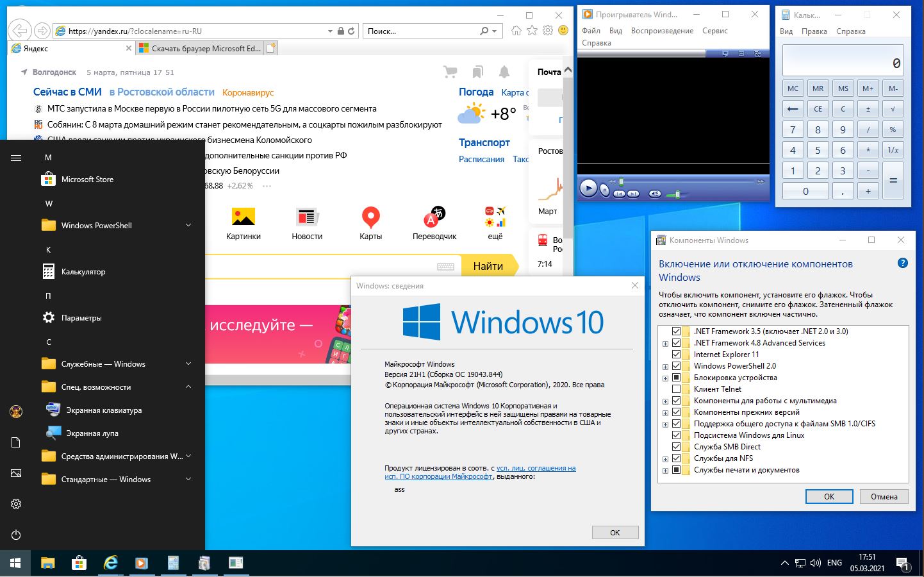This screenshot has height=577, width=924.
Task: Skip to next track in Media Player
Action: [x=633, y=193]
